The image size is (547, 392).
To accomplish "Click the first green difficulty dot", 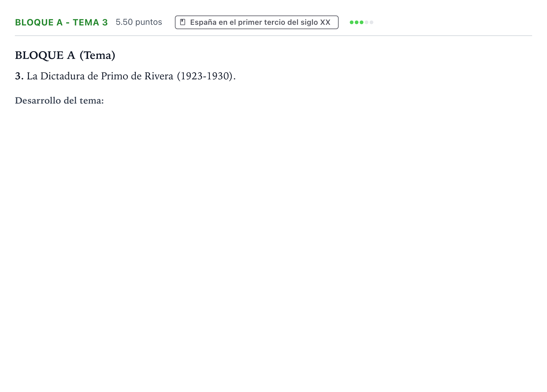I will [x=352, y=22].
